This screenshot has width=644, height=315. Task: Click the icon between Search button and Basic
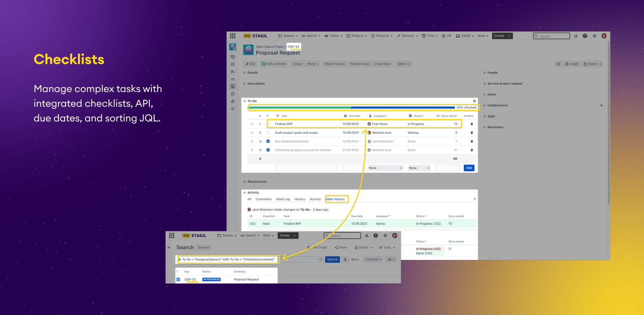(345, 260)
